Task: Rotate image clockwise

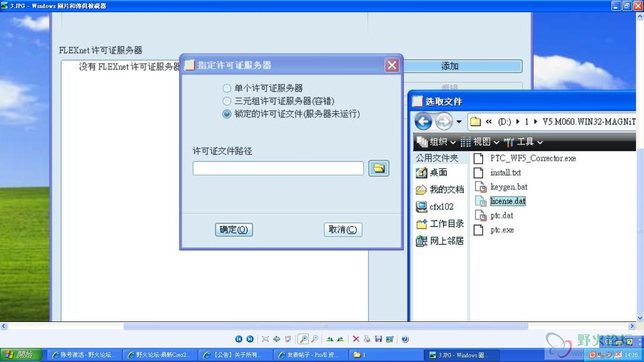Action: pos(330,339)
